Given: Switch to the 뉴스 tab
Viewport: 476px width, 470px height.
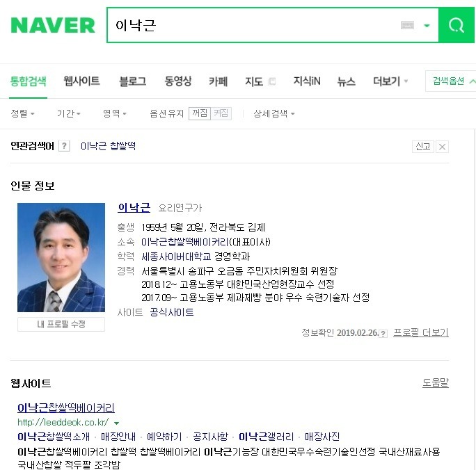Looking at the screenshot, I should pyautogui.click(x=347, y=81).
